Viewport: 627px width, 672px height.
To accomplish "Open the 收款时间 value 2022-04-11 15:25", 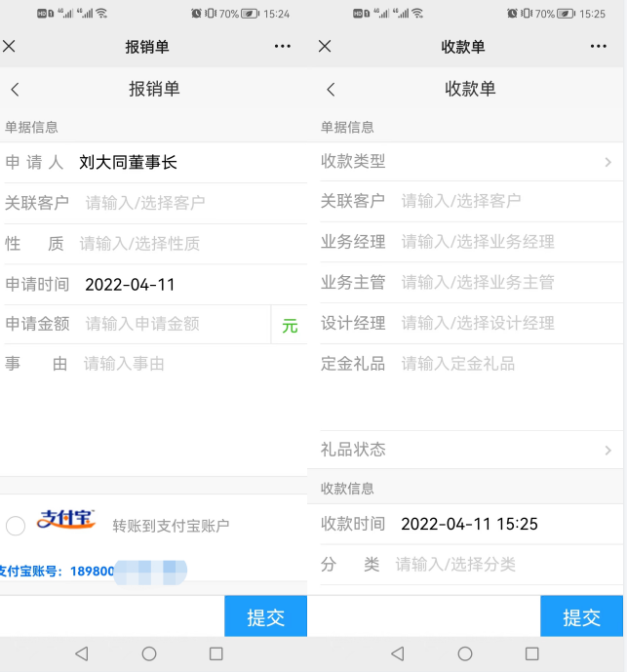I will (469, 524).
